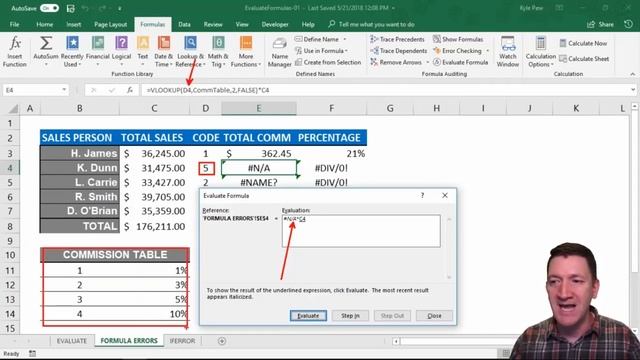Select column G header
The image size is (640, 360).
[x=390, y=108]
